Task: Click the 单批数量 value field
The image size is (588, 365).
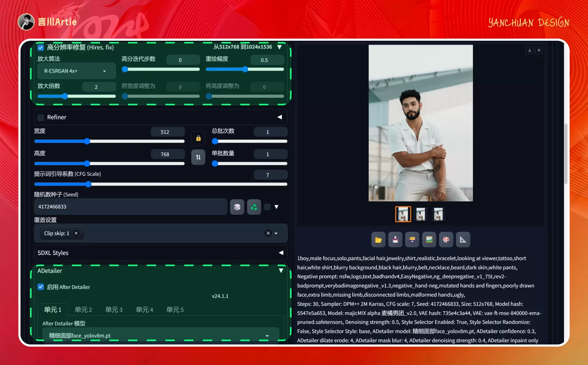Action: tap(270, 154)
